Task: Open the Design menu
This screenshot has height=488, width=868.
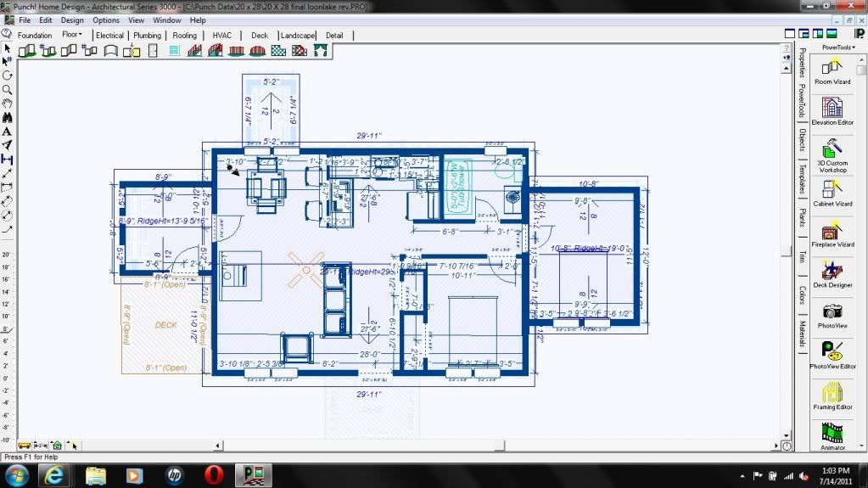Action: click(x=72, y=20)
